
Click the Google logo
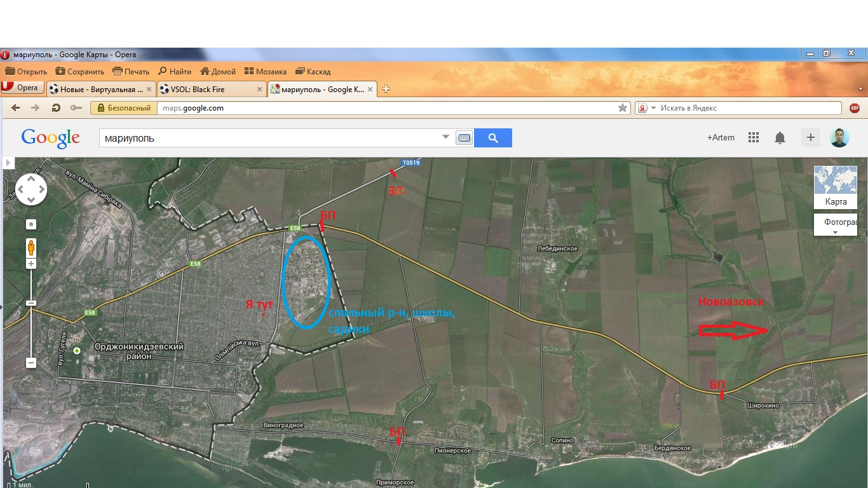click(50, 138)
